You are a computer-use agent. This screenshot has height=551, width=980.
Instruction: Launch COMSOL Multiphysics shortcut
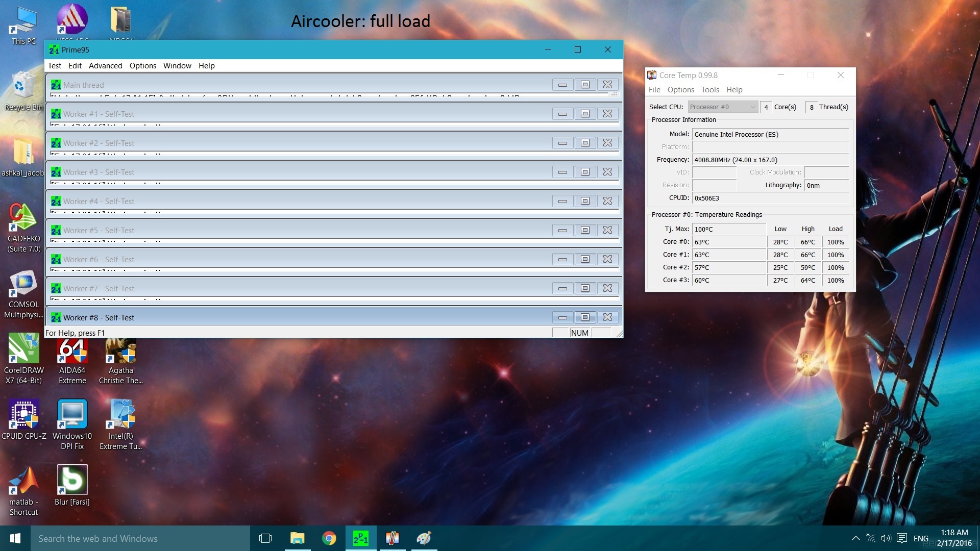click(23, 293)
